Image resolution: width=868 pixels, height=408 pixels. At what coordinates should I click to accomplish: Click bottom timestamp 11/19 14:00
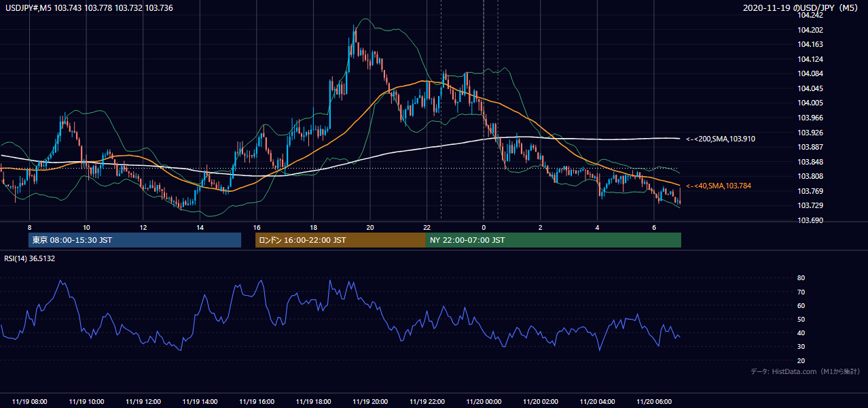tap(200, 402)
